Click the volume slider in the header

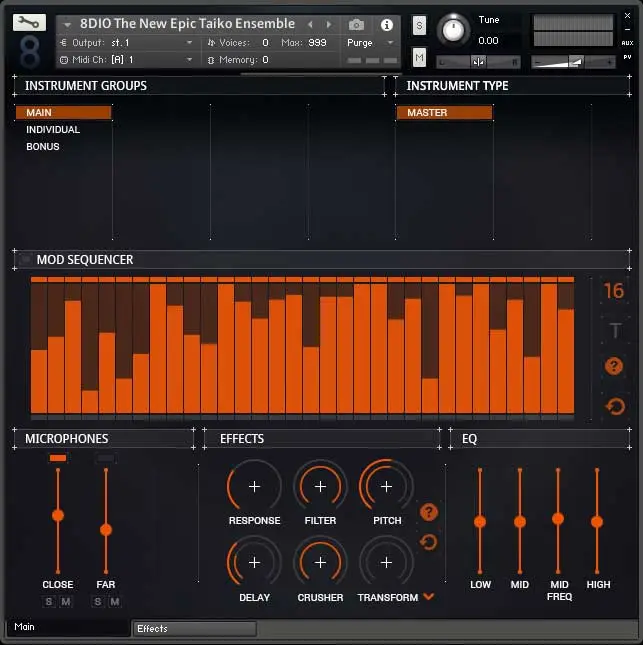click(573, 62)
